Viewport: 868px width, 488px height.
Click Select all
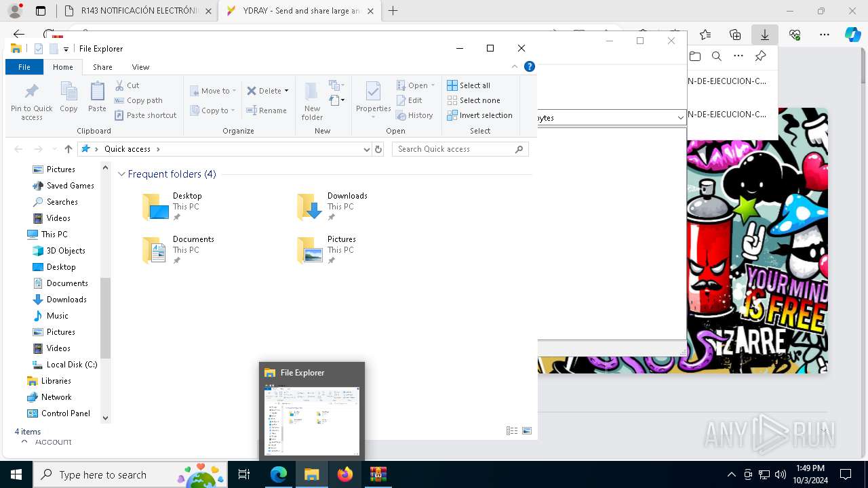click(469, 85)
